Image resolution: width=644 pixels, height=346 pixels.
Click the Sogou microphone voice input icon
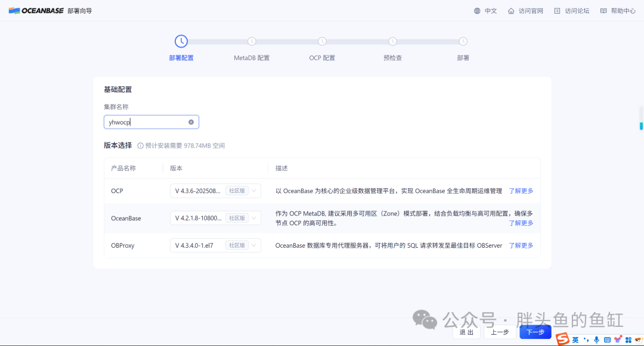[x=596, y=340]
